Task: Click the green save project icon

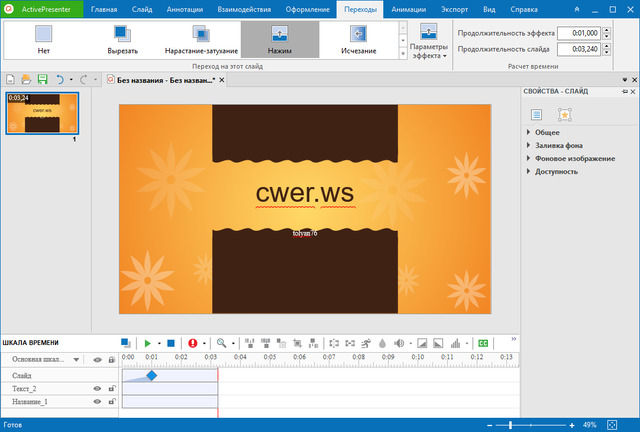Action: 42,78
